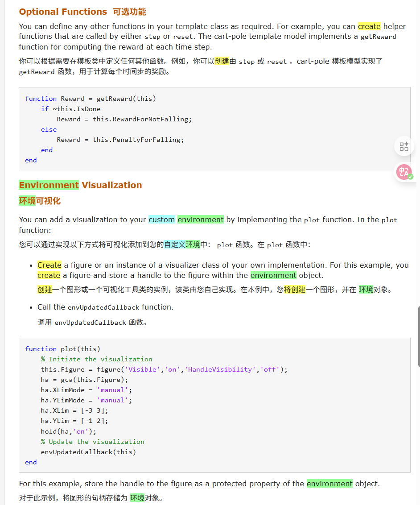
Task: Click 'if ~this.IsDone' code line
Action: [x=71, y=109]
